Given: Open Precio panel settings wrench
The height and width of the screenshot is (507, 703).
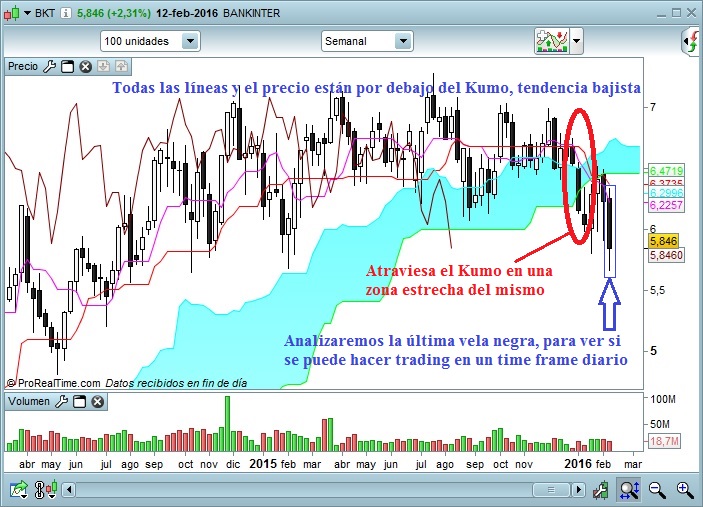Looking at the screenshot, I should 49,66.
